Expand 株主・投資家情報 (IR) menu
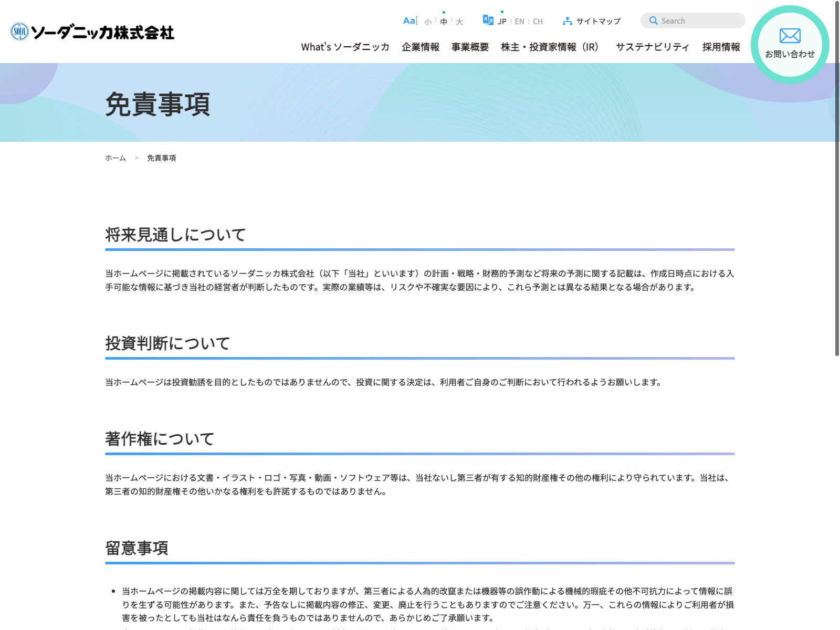Viewport: 840px width, 630px height. coord(550,47)
